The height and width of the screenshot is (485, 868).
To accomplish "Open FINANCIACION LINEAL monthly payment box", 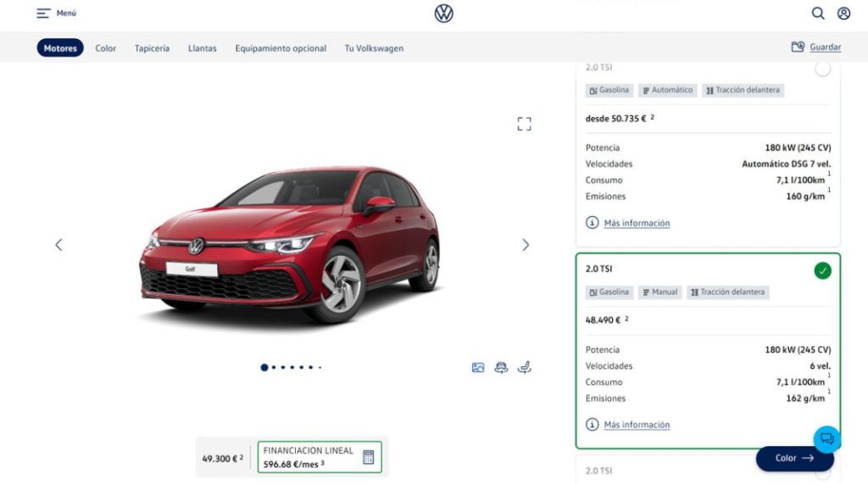I will coord(320,457).
